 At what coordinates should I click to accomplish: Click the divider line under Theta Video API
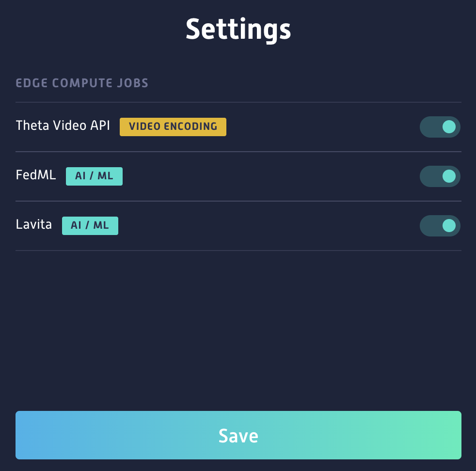click(x=238, y=152)
